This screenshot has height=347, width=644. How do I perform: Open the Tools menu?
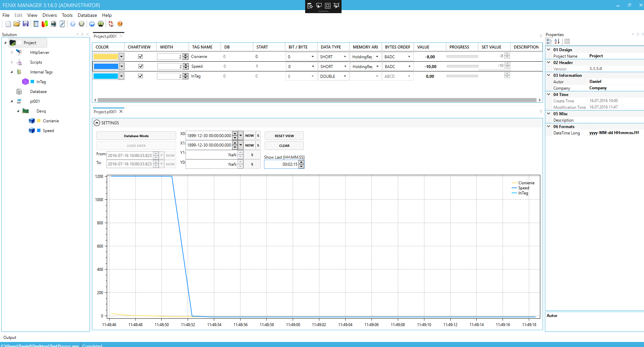[67, 15]
